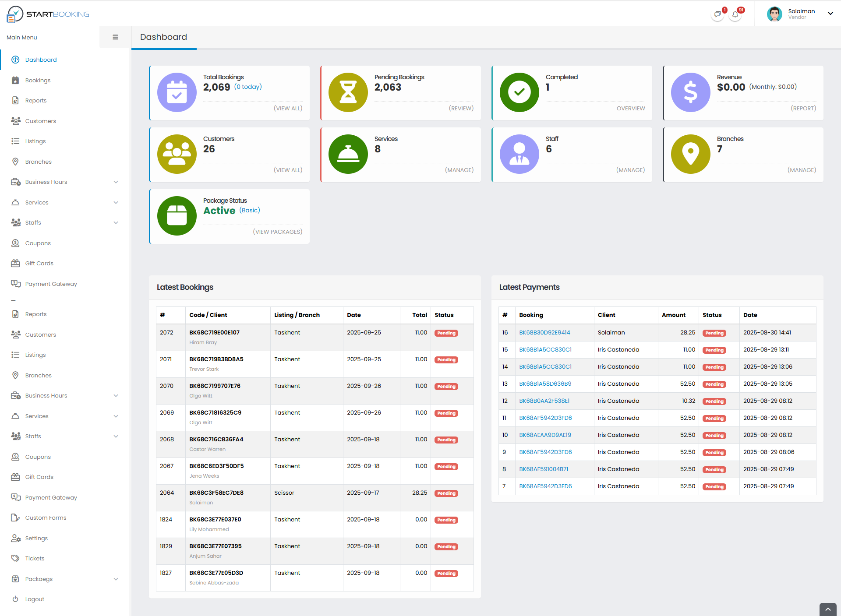
Task: Expand first Staffs submenu chevron
Action: click(x=116, y=223)
